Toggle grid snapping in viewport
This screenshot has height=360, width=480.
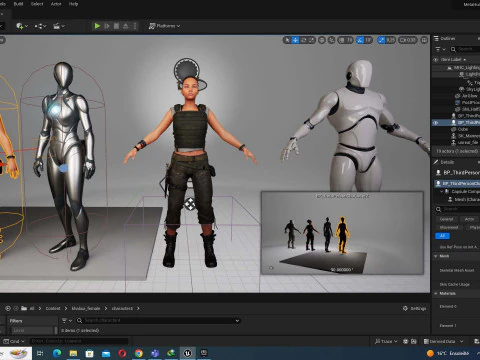(x=341, y=40)
